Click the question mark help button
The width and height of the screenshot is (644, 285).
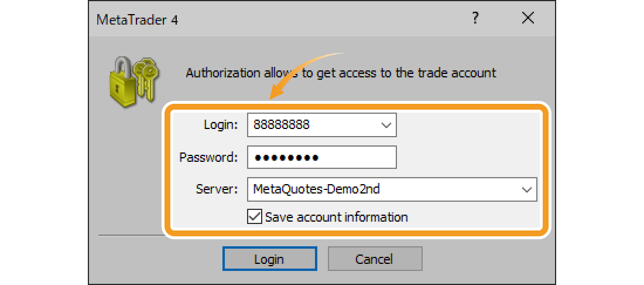475,19
